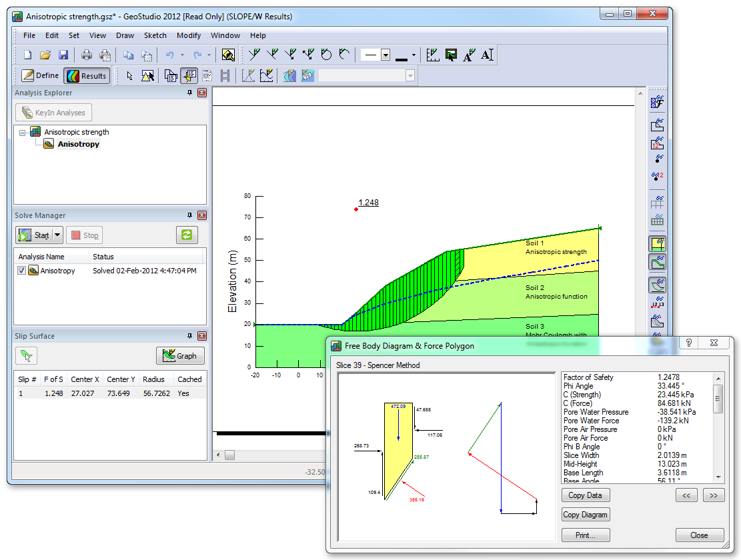Click the draw contours icon
The width and height of the screenshot is (741, 560).
click(289, 75)
